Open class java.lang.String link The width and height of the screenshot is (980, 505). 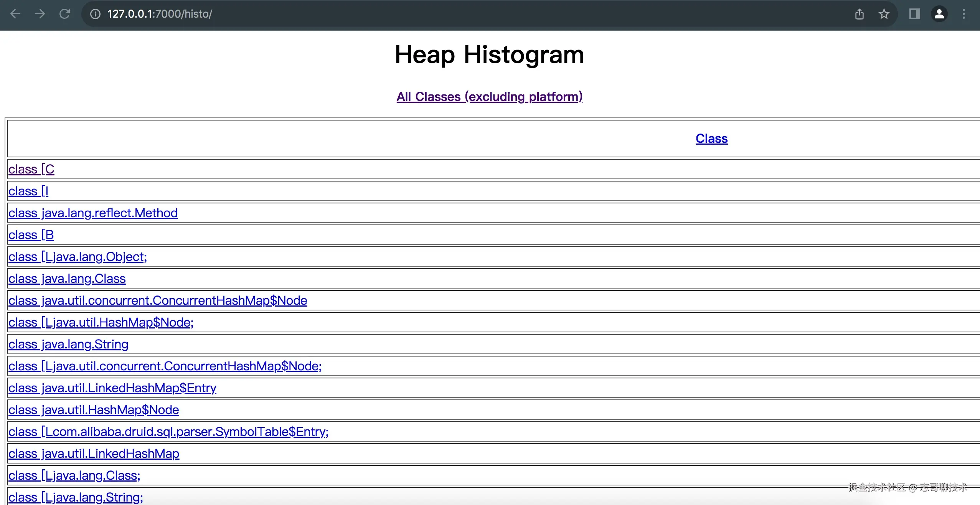(x=68, y=344)
